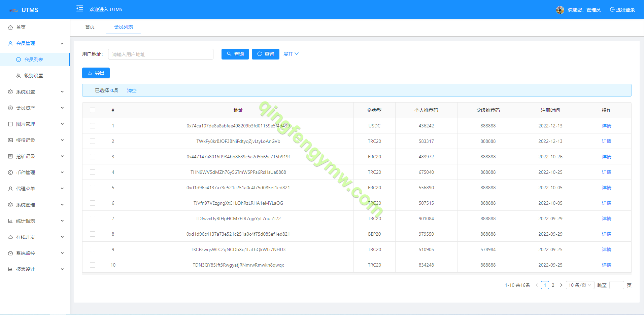Click the list icon beside 挖矿记录
Image resolution: width=644 pixels, height=315 pixels.
point(10,156)
